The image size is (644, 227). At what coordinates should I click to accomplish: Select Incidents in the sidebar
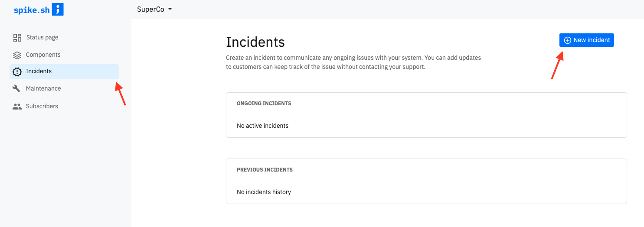coord(64,71)
